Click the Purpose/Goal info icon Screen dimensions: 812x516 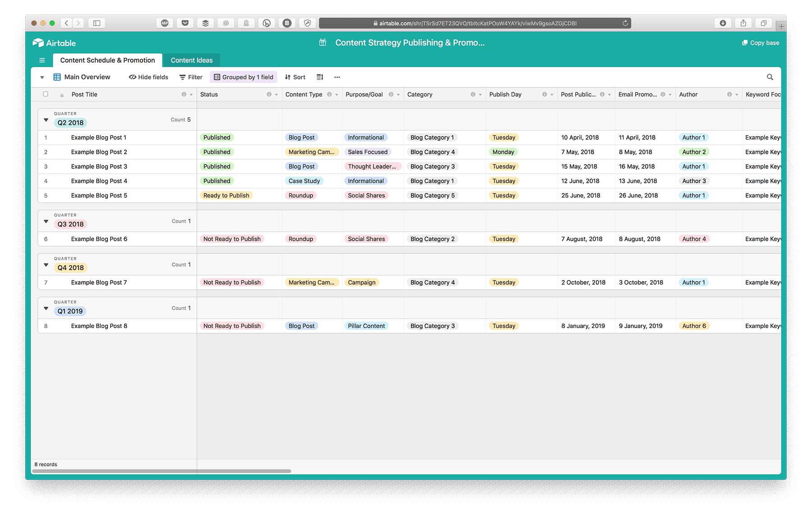coord(391,94)
